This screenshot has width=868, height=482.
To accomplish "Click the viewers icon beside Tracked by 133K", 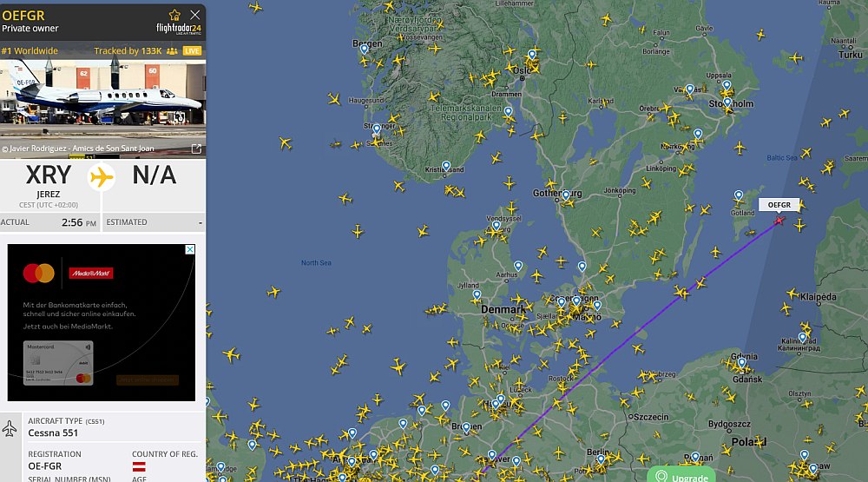I will (172, 51).
